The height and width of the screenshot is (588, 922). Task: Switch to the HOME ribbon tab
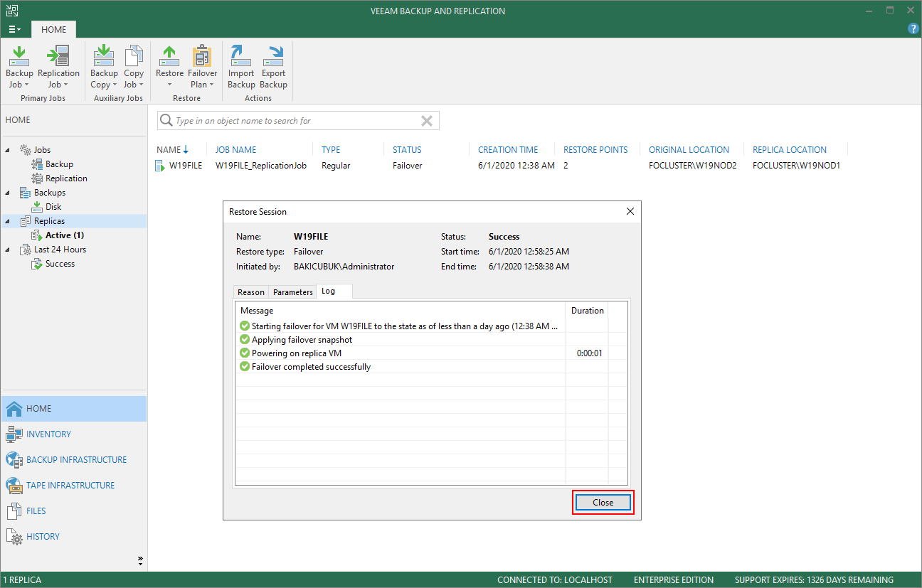click(53, 29)
